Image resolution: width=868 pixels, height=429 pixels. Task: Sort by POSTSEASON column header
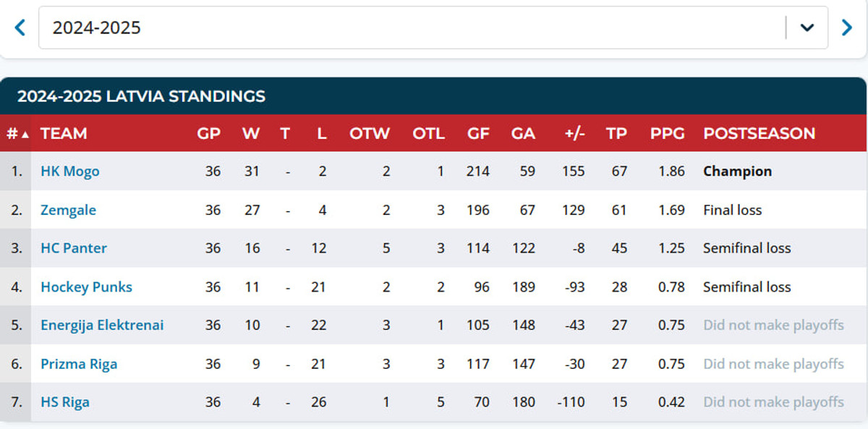759,133
